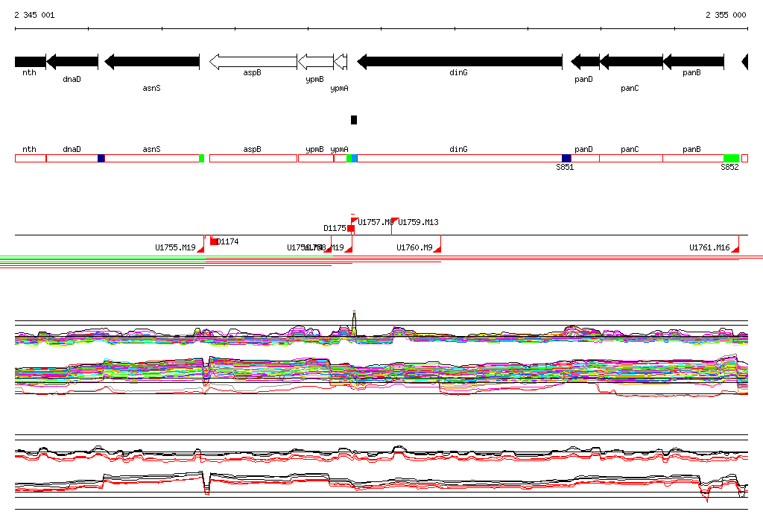Select the red-outlined dinG segment box
The height and width of the screenshot is (532, 763).
(x=459, y=158)
